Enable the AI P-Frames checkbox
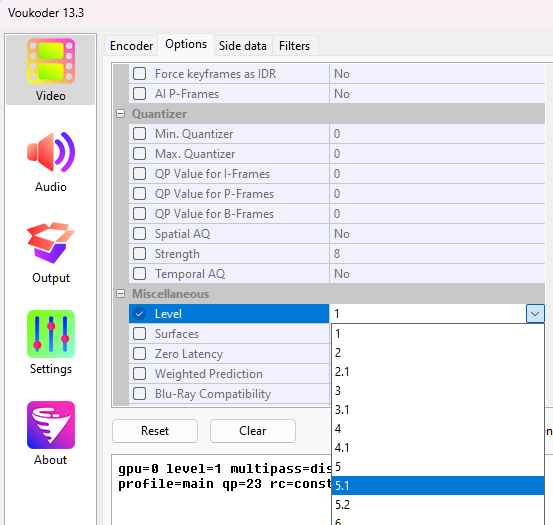The height and width of the screenshot is (525, 553). (x=140, y=94)
